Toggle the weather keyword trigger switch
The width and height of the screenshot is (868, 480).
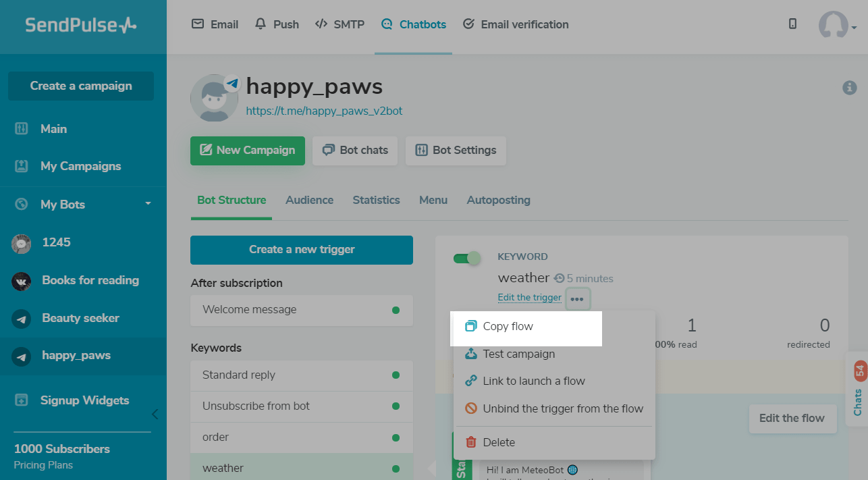[x=466, y=258]
